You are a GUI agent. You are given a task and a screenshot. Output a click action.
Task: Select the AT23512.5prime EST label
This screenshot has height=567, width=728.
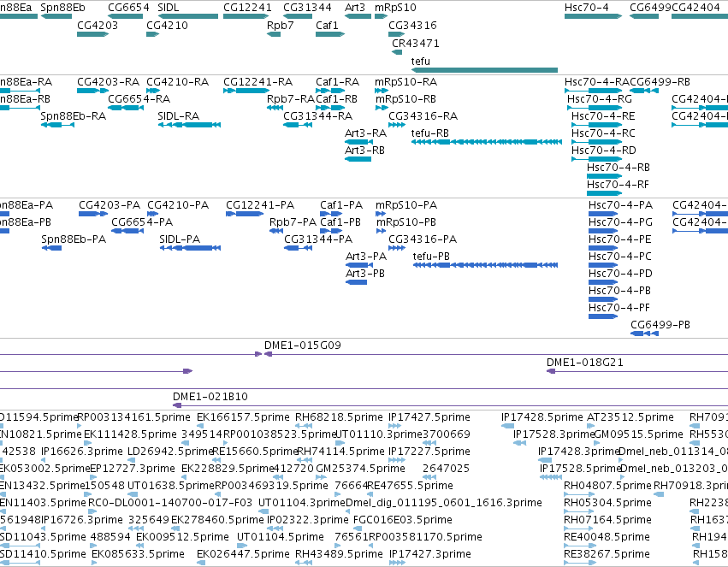tap(630, 417)
